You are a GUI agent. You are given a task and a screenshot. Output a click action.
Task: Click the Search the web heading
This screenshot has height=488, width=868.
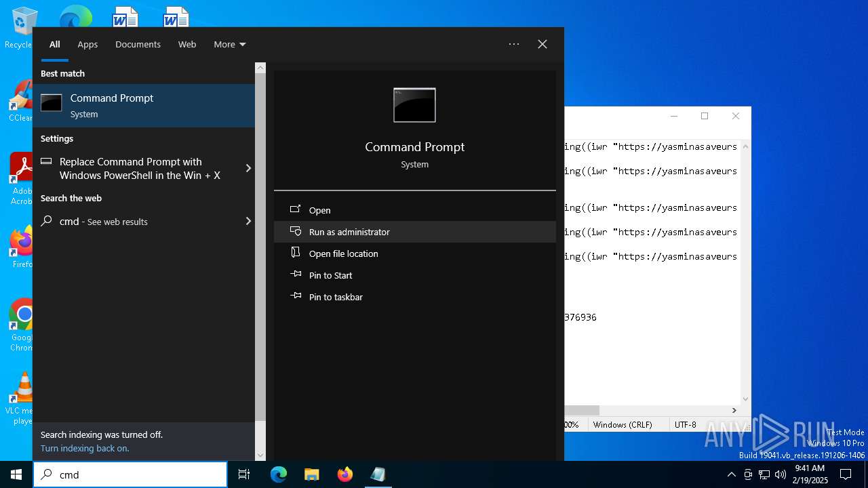pyautogui.click(x=71, y=198)
